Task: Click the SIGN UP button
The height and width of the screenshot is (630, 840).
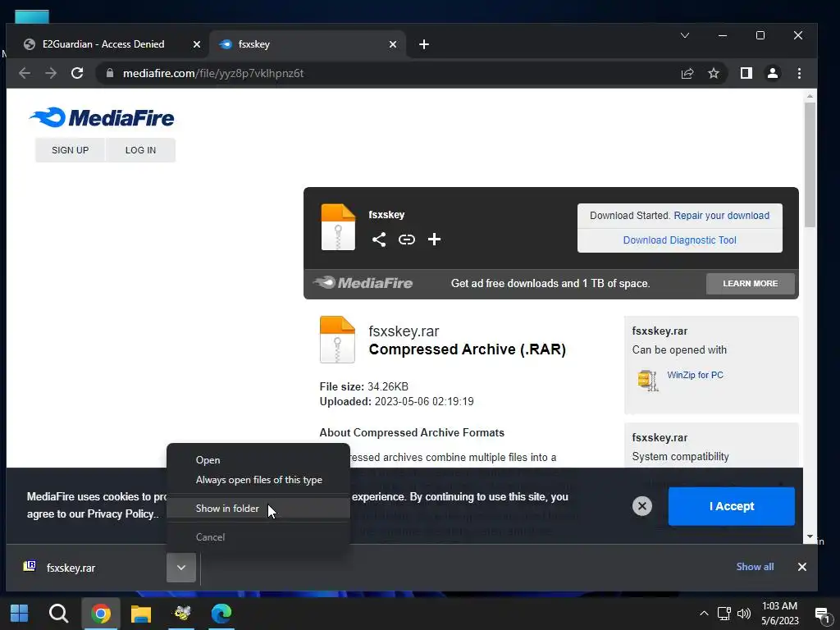Action: [71, 150]
